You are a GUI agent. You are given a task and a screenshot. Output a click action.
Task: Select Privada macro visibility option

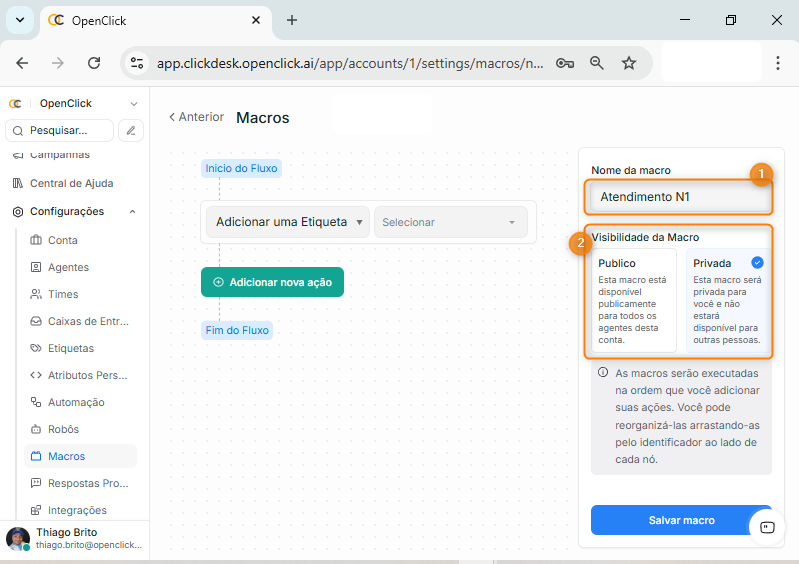tap(727, 300)
